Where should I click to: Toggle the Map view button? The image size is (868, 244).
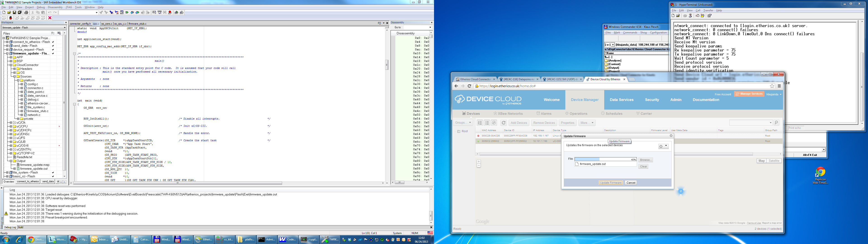coord(761,161)
